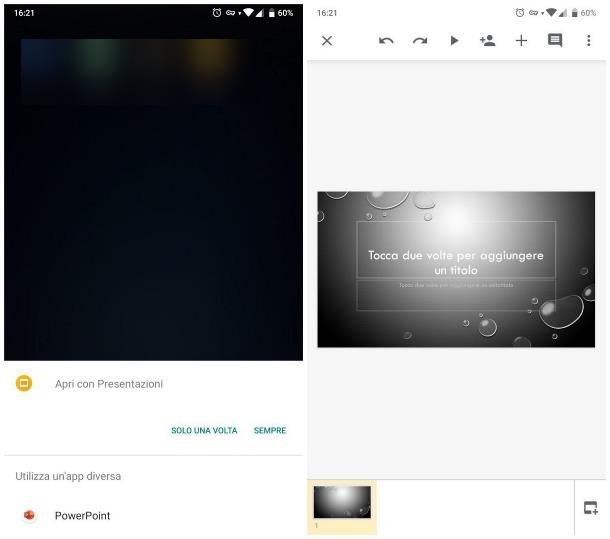Tap the add new slide icon at the bottom right

click(591, 508)
